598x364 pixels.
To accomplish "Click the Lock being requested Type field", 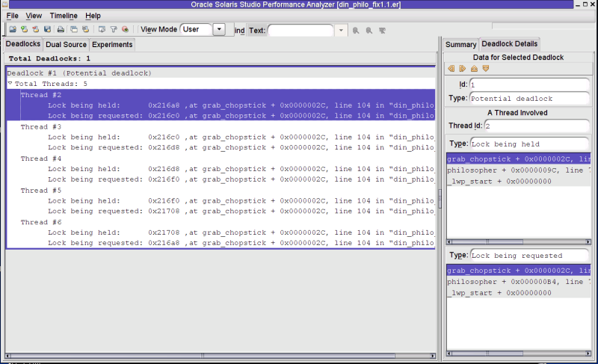I will click(529, 256).
